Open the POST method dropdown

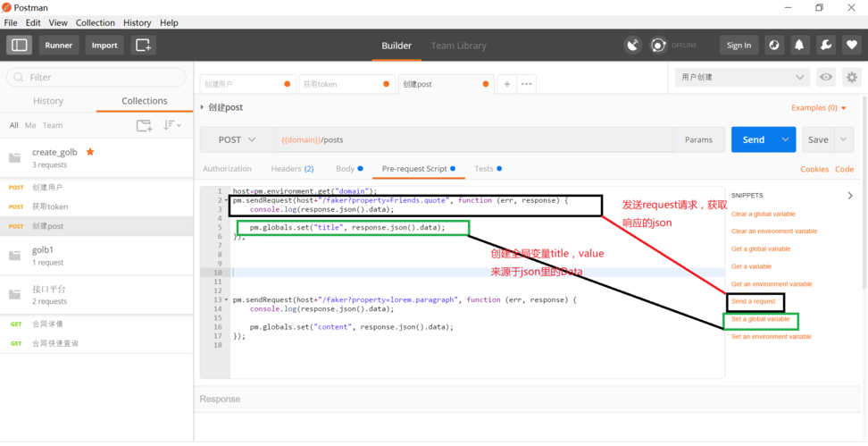[237, 139]
